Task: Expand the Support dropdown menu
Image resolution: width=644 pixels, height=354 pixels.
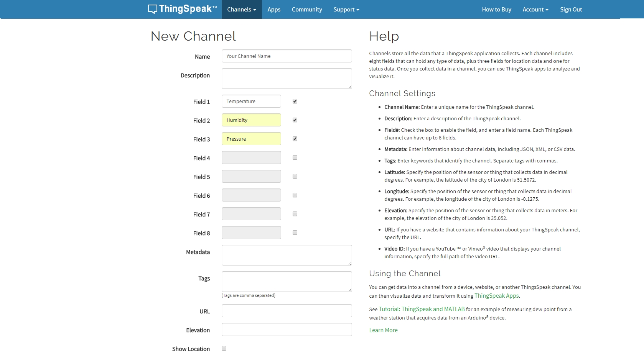Action: click(346, 10)
